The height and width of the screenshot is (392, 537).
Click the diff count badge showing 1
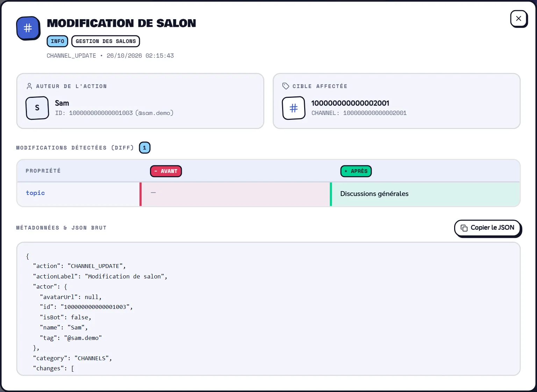point(145,148)
